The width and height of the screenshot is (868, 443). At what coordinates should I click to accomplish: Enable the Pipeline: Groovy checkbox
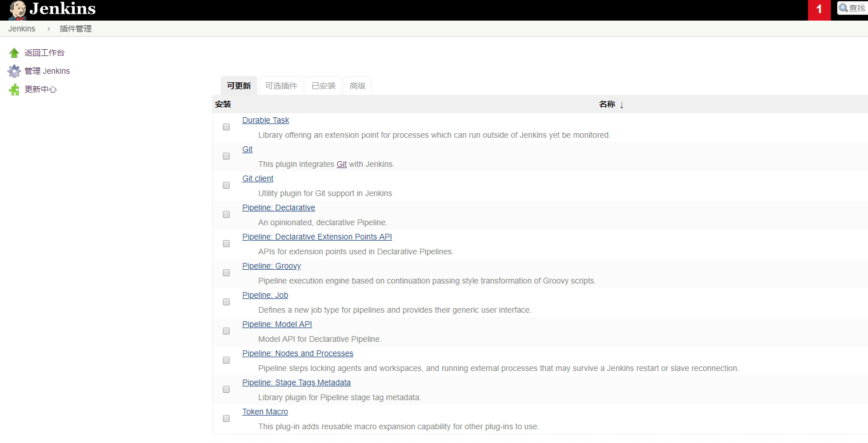coord(226,273)
